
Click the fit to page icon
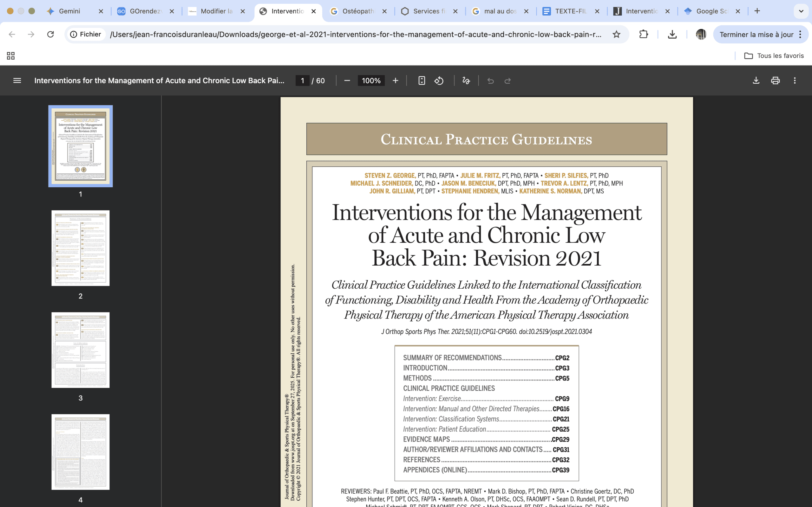(x=422, y=80)
